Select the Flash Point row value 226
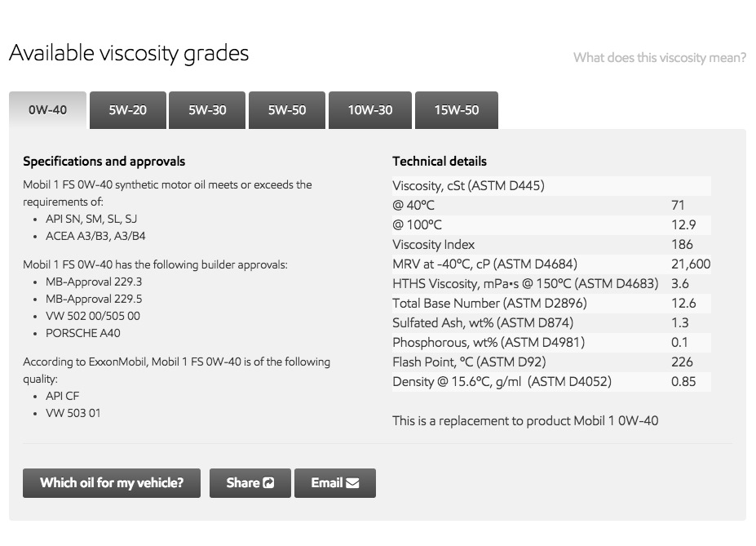The image size is (756, 546). pos(682,362)
